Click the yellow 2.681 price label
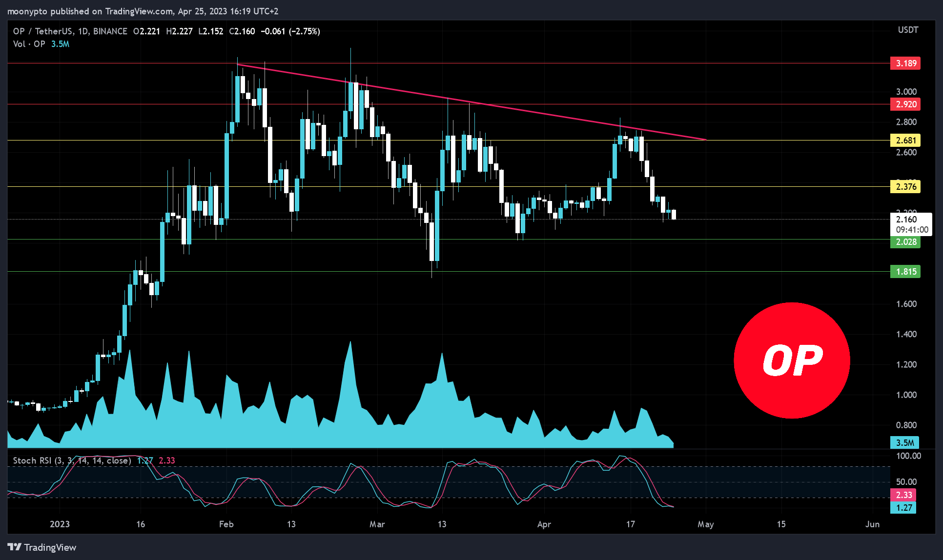943x560 pixels. (905, 140)
